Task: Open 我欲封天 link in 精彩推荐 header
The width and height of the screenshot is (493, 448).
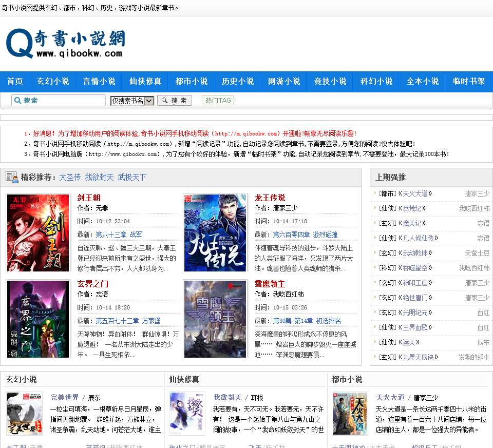Action: pyautogui.click(x=99, y=178)
